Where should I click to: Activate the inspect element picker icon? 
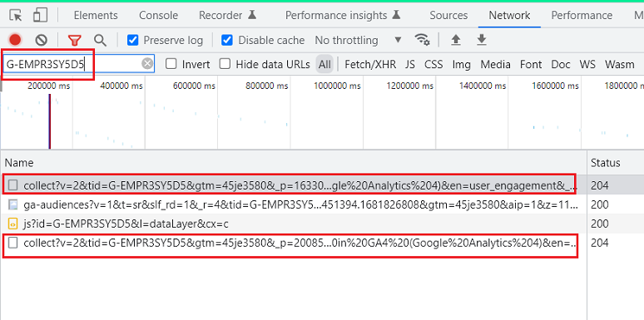tap(16, 16)
